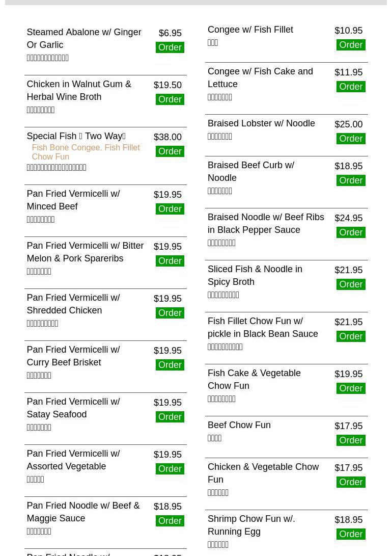Order Pan Fried Vermicelli w/ Satay Seafood

tap(170, 417)
